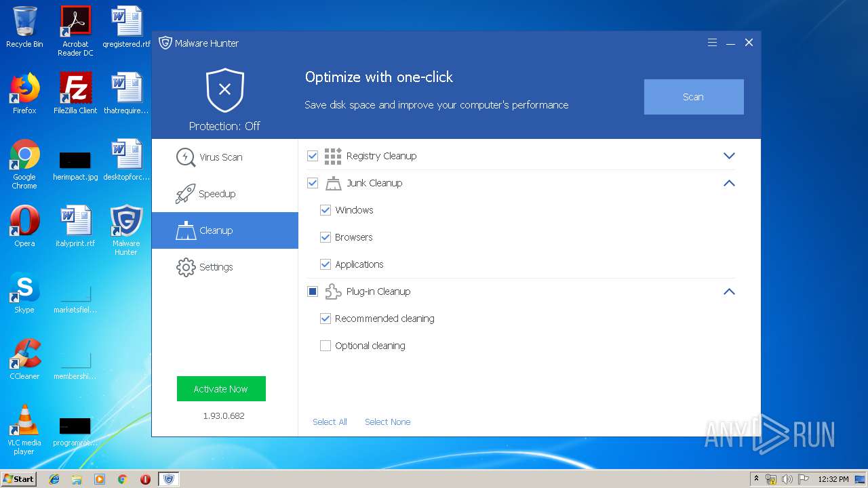The image size is (868, 488).
Task: Select the Google Chrome desktop icon
Action: [x=24, y=164]
